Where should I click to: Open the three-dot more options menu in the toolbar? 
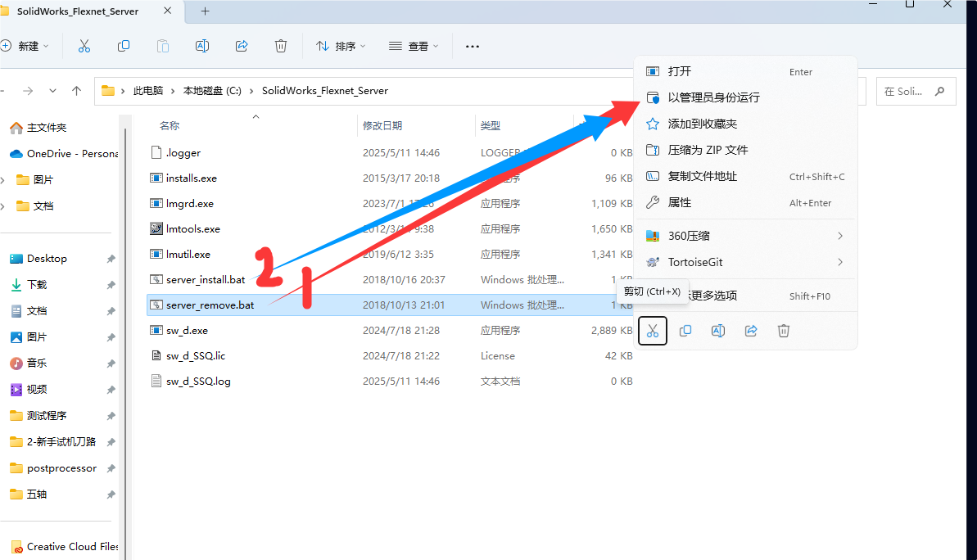coord(473,46)
